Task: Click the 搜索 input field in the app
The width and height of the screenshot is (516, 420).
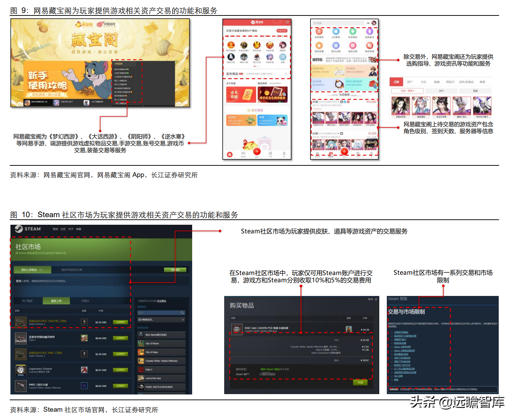Action: coord(338,23)
